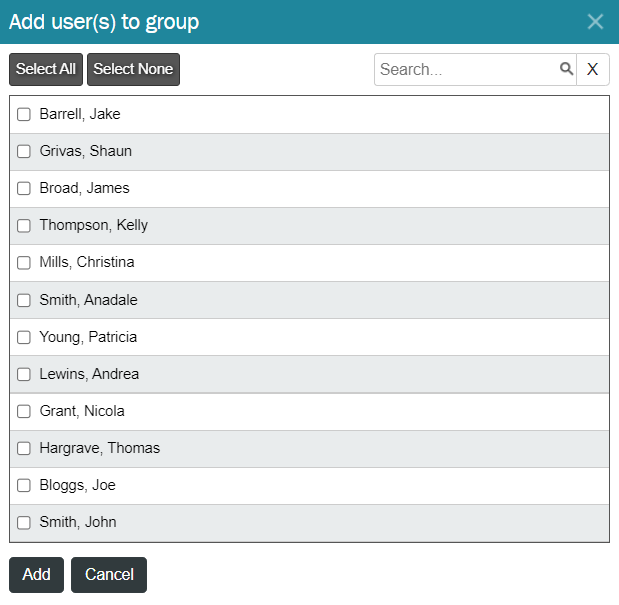Click the magnifying glass search icon
This screenshot has width=619, height=605.
coord(566,69)
